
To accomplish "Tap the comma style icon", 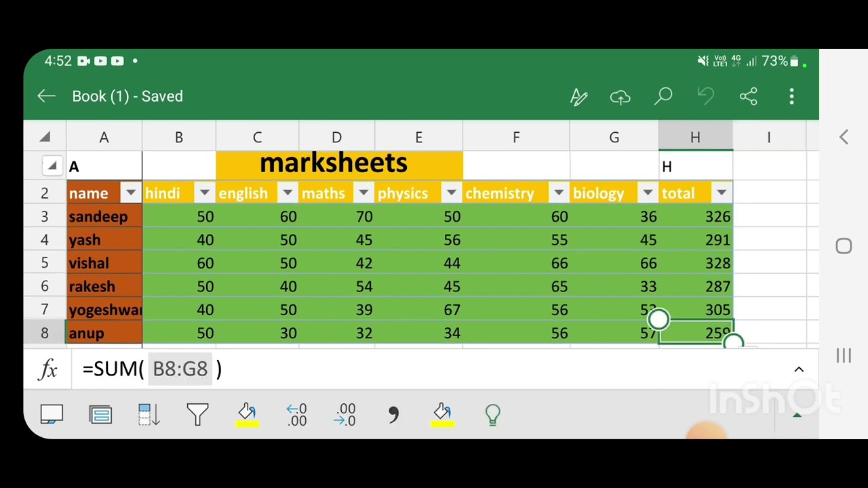I will coord(394,414).
